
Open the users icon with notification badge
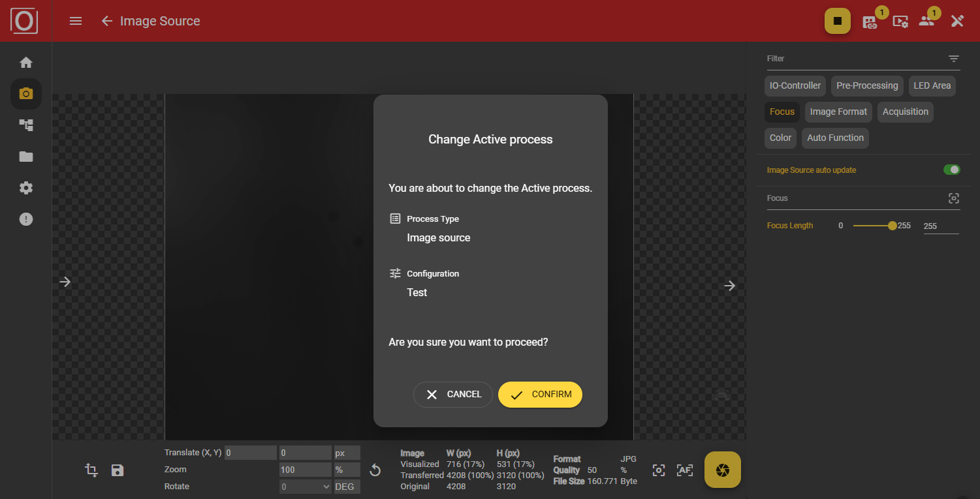tap(927, 21)
